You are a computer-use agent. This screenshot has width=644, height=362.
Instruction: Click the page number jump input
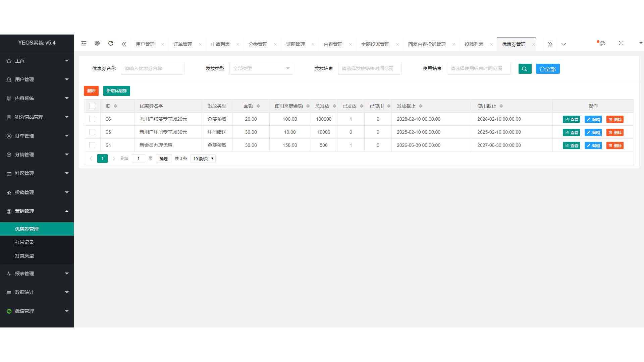tap(139, 159)
